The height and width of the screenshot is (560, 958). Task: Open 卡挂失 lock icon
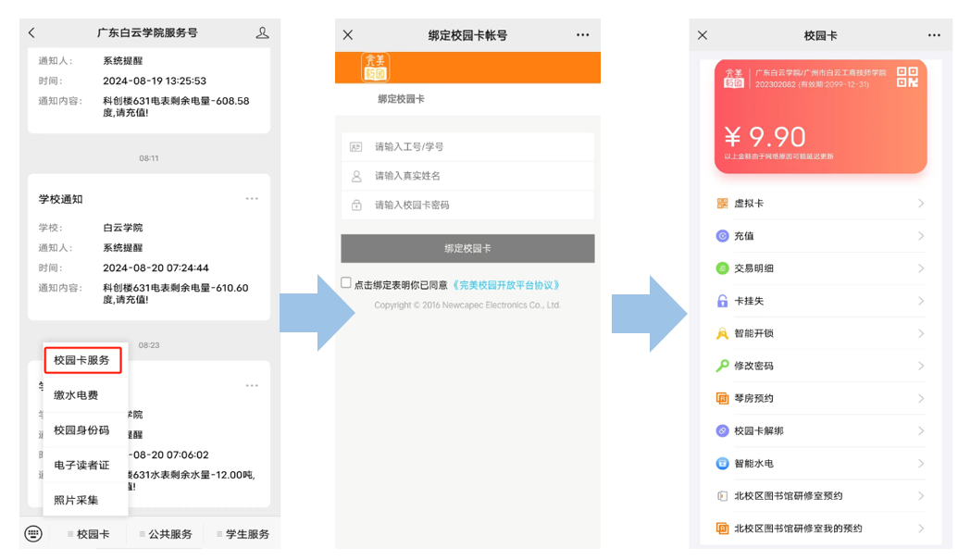click(722, 301)
